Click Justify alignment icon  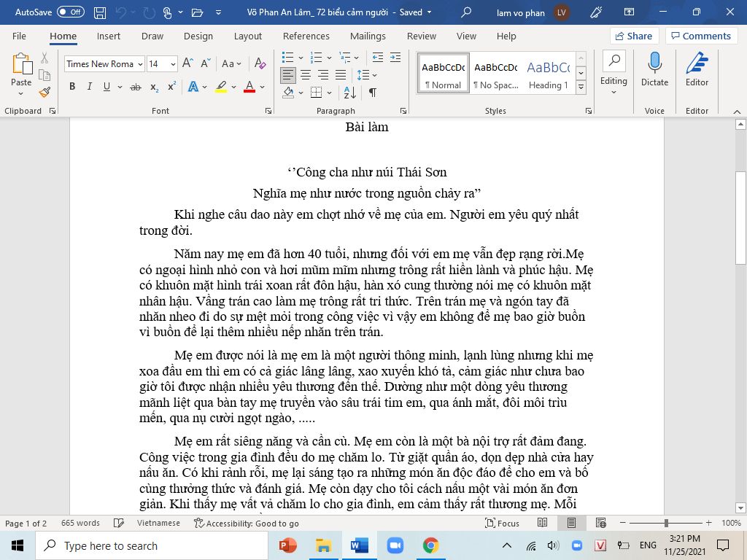pyautogui.click(x=341, y=75)
